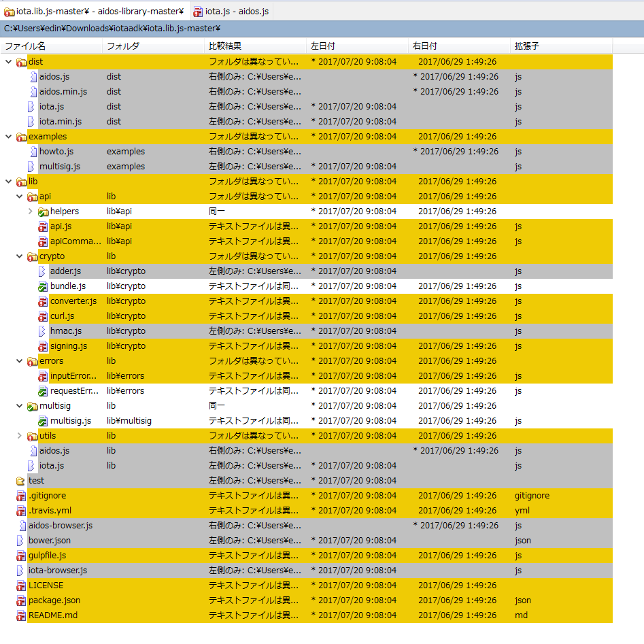This screenshot has width=644, height=644.
Task: Click the aidos-browser.js file icon
Action: [x=22, y=526]
